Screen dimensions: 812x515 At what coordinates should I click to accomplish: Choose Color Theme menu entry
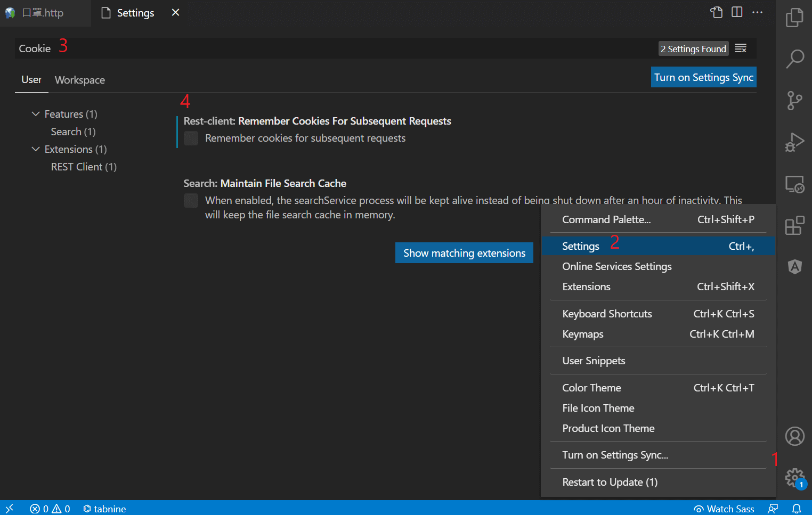(x=658, y=388)
